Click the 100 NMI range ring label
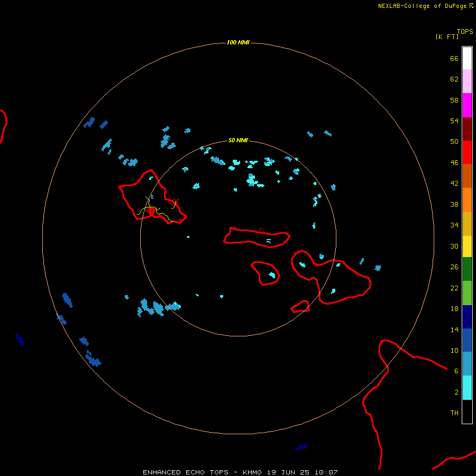This screenshot has height=476, width=476. tap(238, 42)
